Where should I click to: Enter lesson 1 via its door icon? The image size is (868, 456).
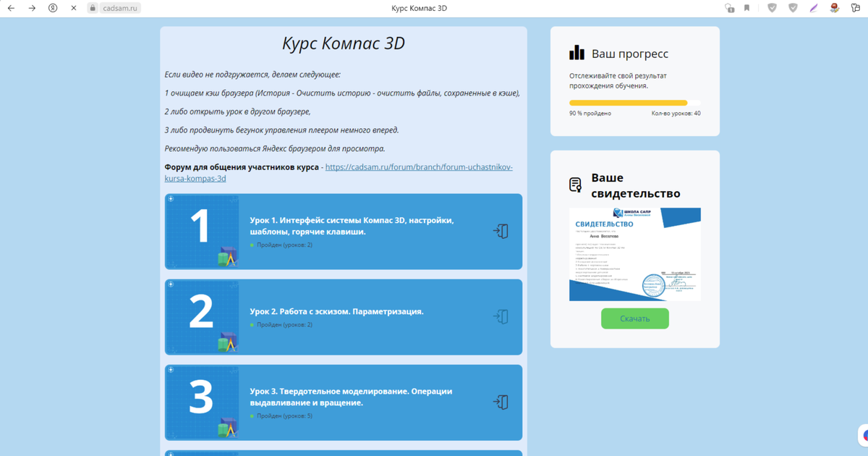click(x=501, y=231)
